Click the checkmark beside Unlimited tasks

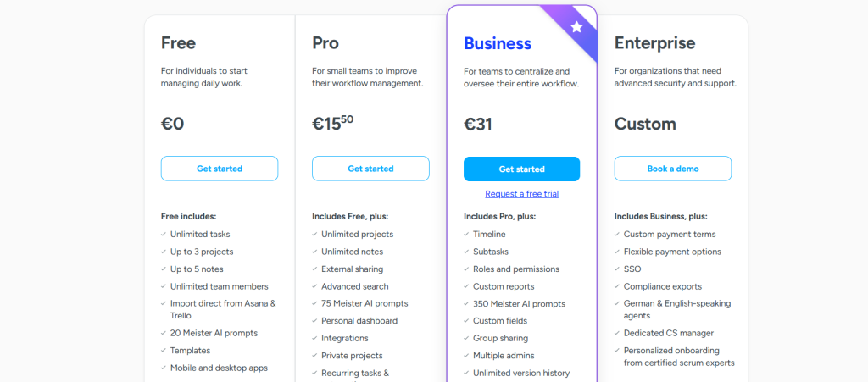coord(163,235)
